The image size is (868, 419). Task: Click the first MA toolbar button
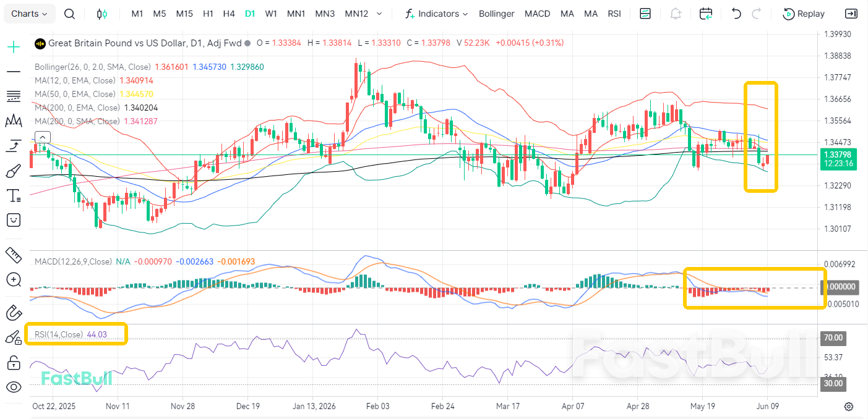(567, 14)
